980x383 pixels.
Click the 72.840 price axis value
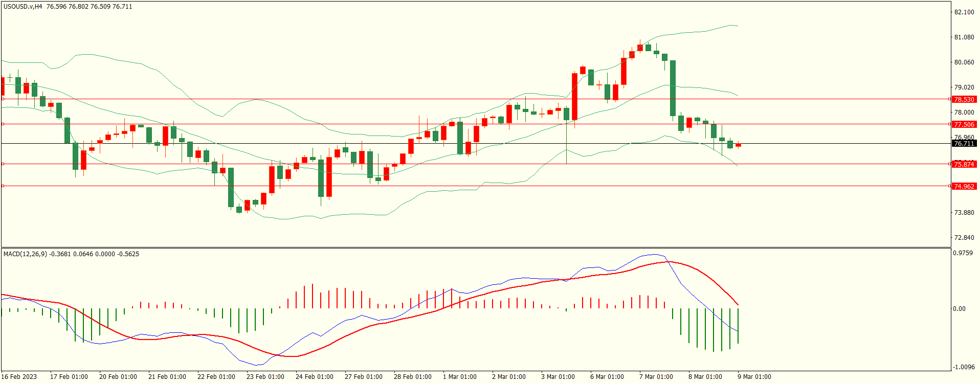(964, 238)
